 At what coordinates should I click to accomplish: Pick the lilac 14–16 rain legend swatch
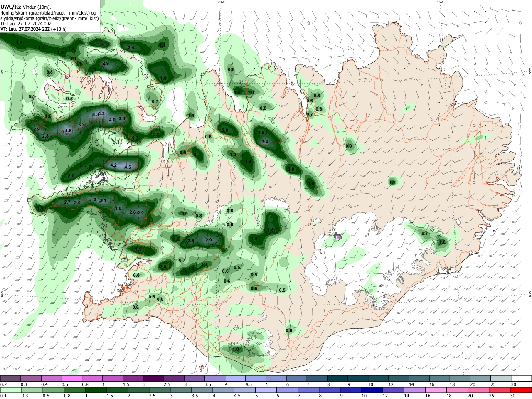pyautogui.click(x=414, y=390)
